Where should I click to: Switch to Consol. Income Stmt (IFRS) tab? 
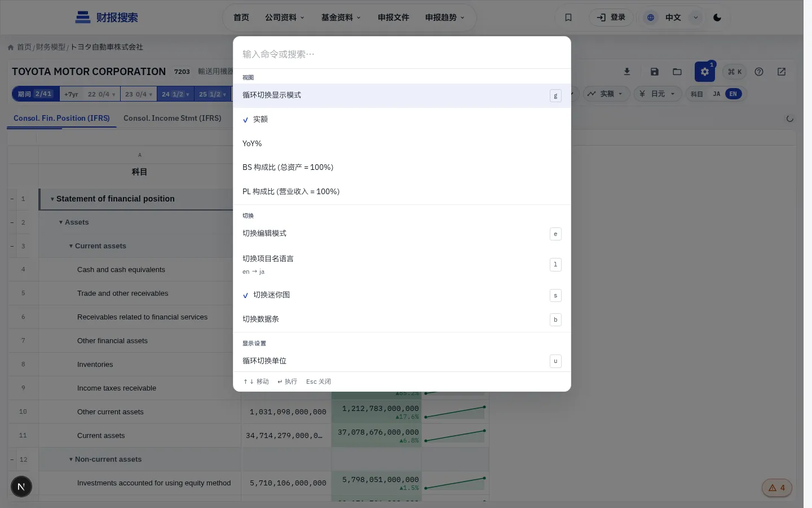[x=173, y=118]
